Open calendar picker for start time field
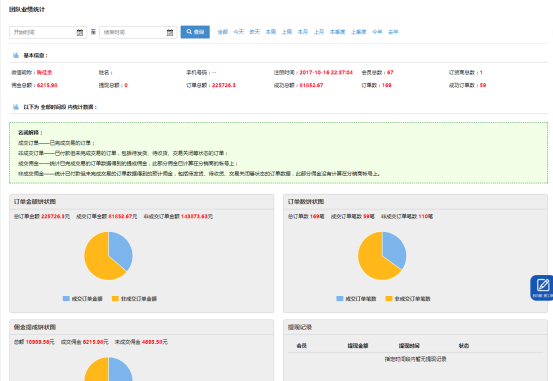 coord(80,32)
